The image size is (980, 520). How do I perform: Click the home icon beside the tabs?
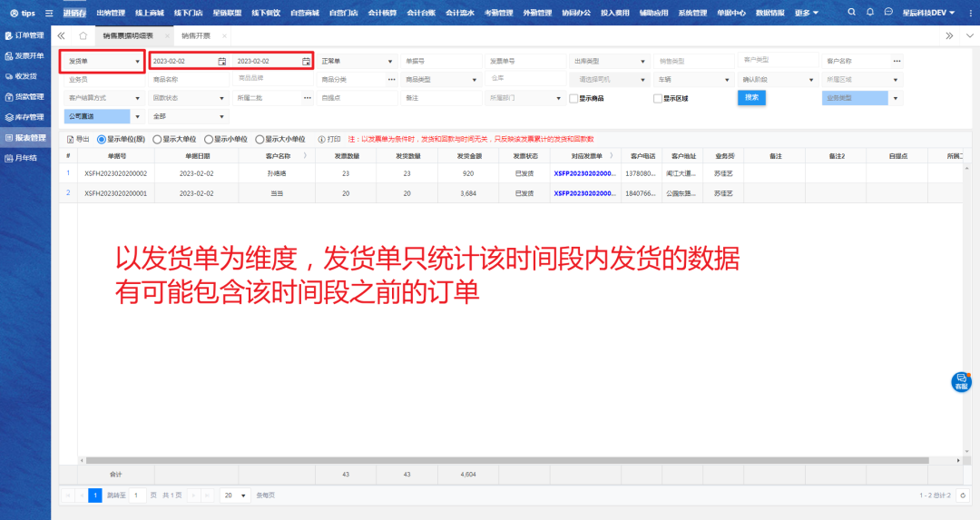[83, 35]
